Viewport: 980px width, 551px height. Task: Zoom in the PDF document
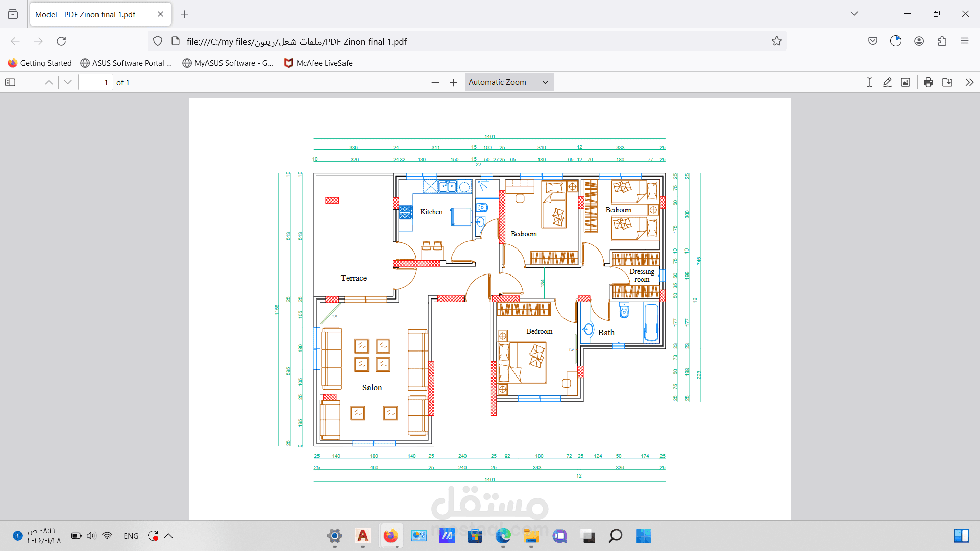pos(454,82)
